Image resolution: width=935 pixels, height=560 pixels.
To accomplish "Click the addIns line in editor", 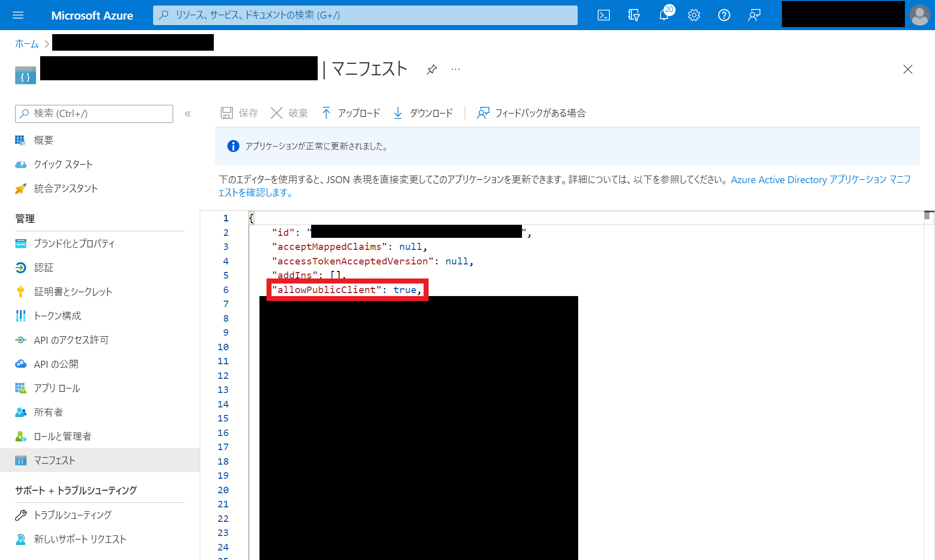I will tap(309, 275).
